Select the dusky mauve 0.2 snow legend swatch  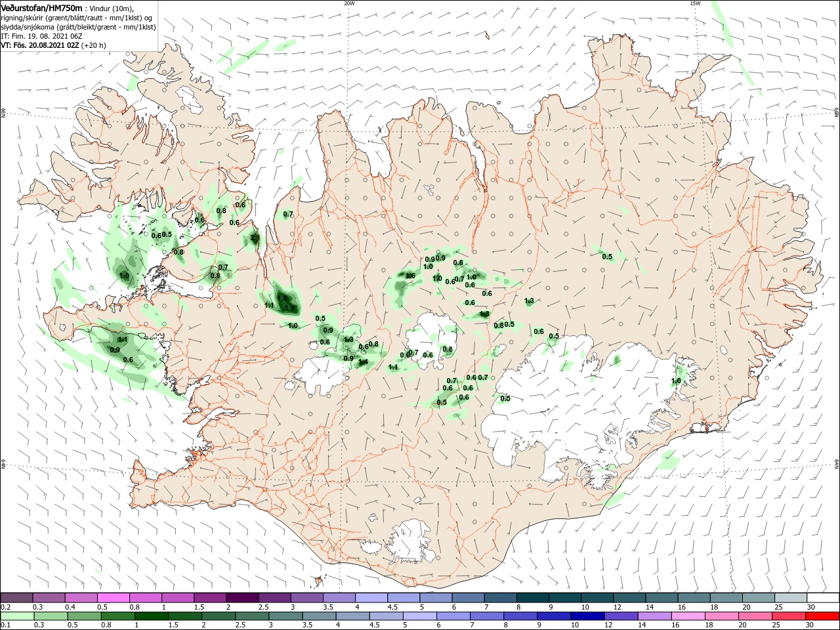(16, 598)
